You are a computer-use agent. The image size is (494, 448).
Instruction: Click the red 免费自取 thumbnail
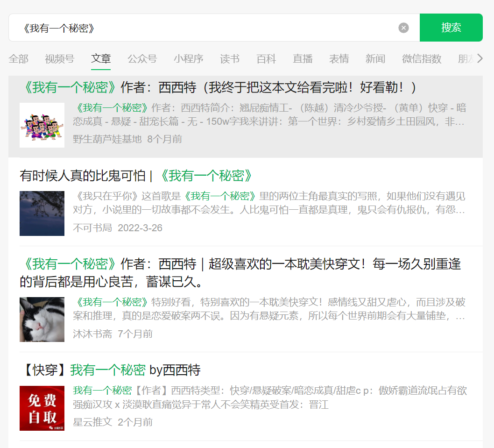tap(42, 408)
